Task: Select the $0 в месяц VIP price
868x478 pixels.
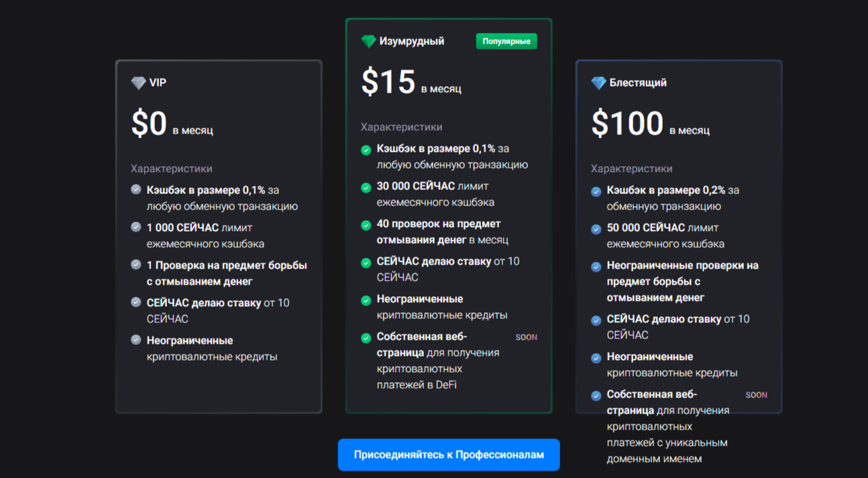Action: coord(172,124)
